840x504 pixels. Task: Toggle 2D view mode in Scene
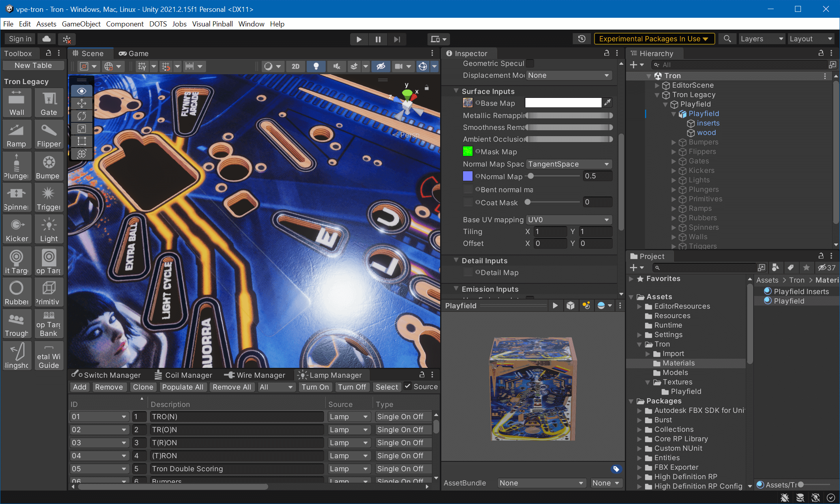tap(296, 66)
